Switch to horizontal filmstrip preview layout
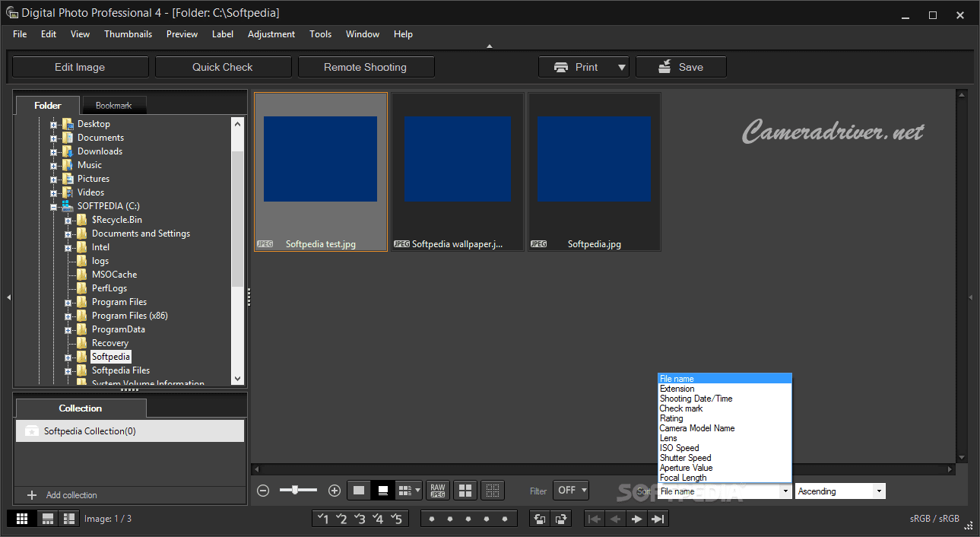The image size is (980, 537). (47, 519)
